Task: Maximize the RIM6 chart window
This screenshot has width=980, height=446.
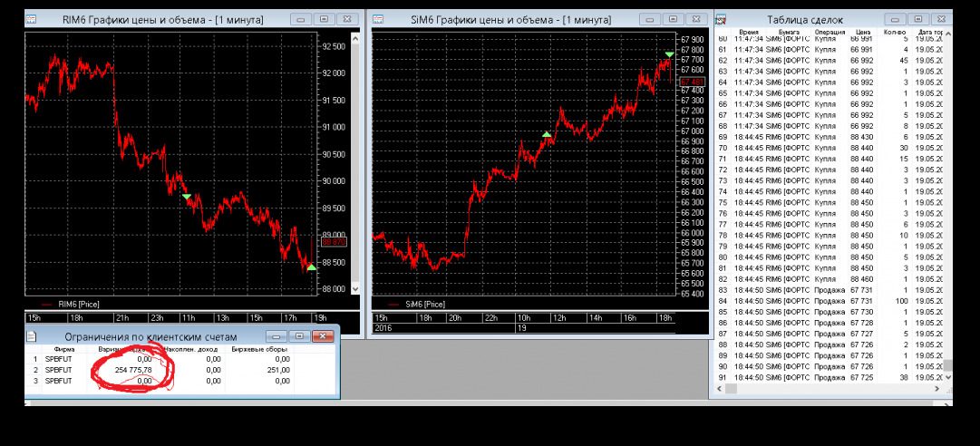Action: pos(324,19)
